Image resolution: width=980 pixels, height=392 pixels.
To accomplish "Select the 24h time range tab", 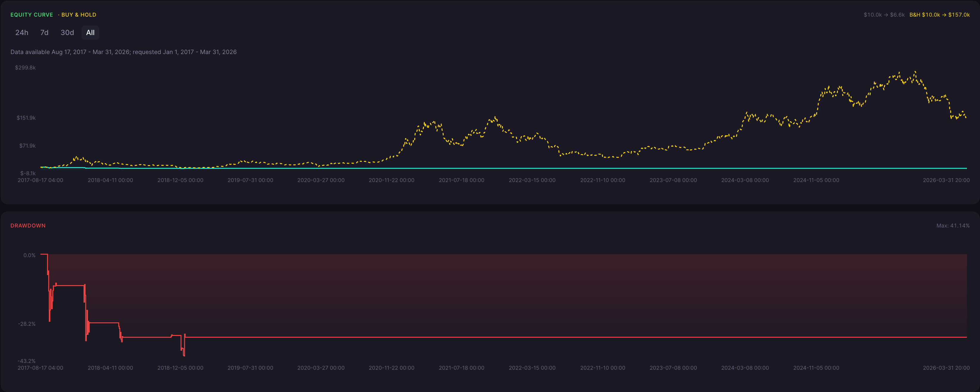I will (22, 33).
